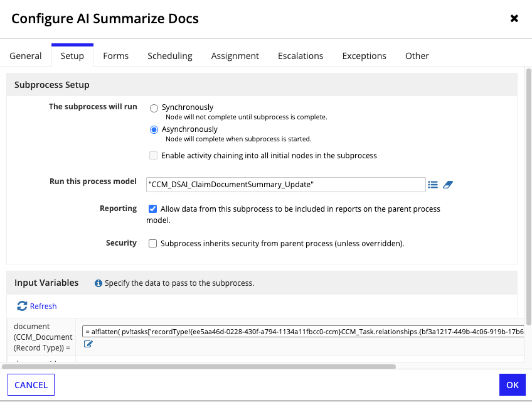532x402 pixels.
Task: Switch to the Escalations tab
Action: click(x=301, y=56)
